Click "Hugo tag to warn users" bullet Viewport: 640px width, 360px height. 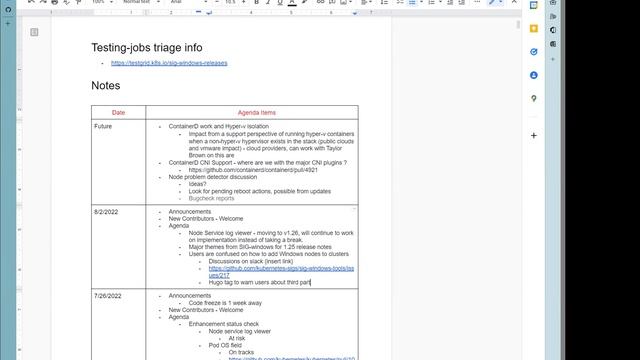coord(260,282)
